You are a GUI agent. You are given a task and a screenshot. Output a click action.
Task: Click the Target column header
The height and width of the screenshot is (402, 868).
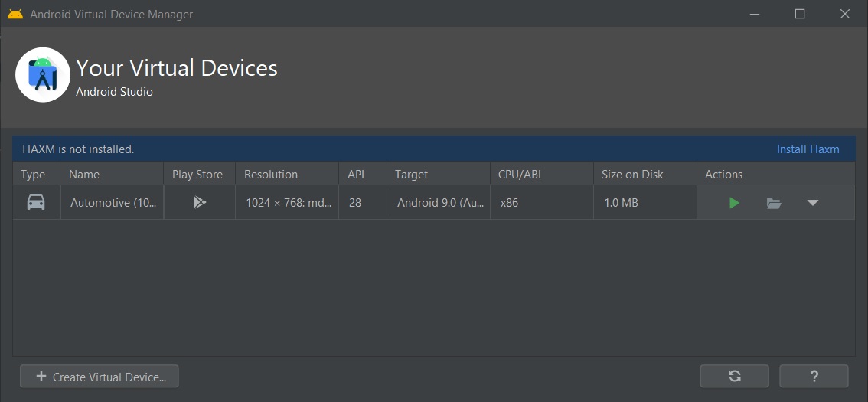411,175
